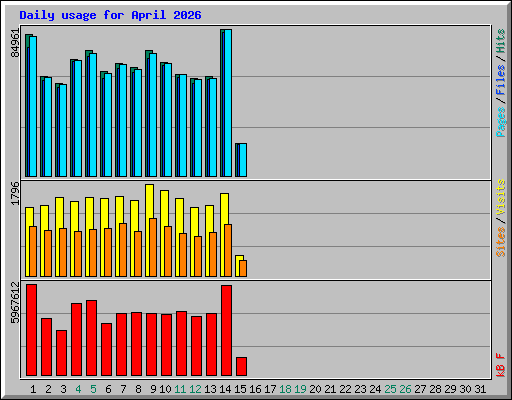The width and height of the screenshot is (512, 400).
Task: Click day label 8 on the x-axis
Action: (x=138, y=389)
